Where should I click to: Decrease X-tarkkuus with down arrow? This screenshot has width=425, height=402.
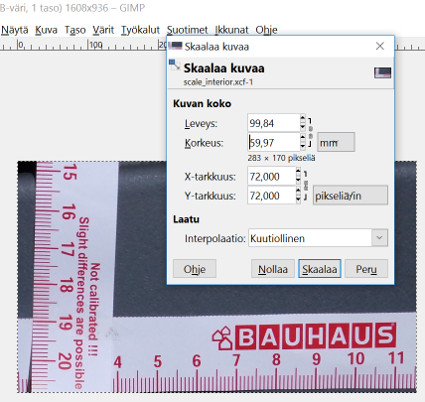coord(298,180)
